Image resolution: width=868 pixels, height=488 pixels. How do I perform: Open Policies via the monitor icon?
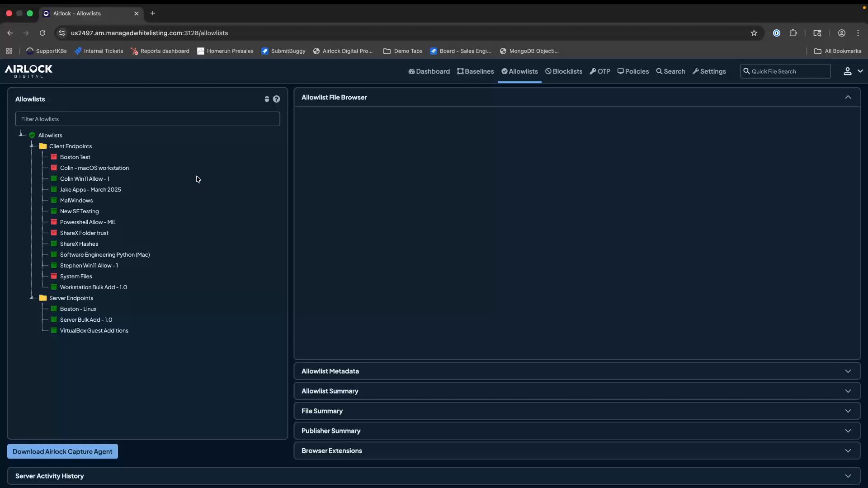coord(621,71)
